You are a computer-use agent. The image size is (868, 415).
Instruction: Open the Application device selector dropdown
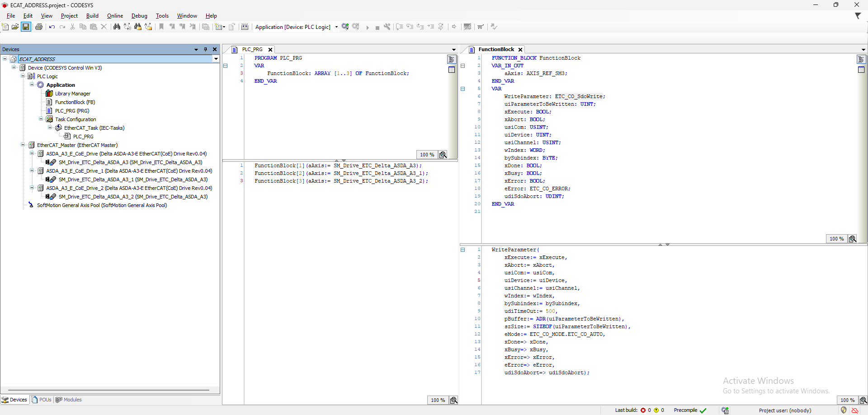[x=336, y=27]
